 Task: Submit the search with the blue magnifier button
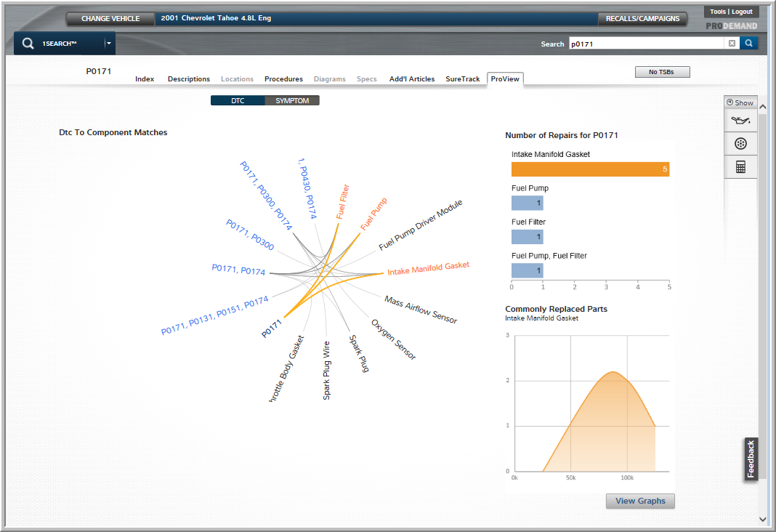coord(749,43)
